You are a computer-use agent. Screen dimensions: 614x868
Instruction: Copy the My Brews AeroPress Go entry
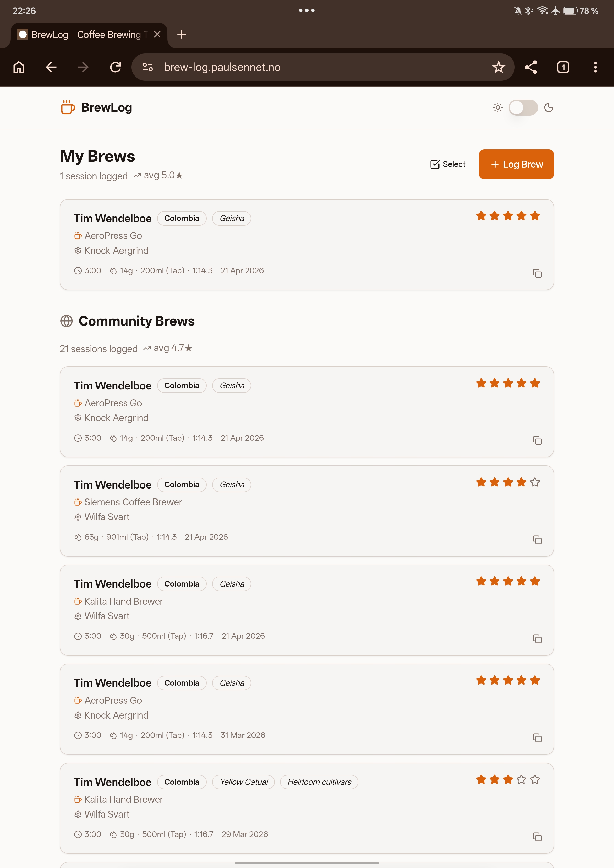coord(537,273)
